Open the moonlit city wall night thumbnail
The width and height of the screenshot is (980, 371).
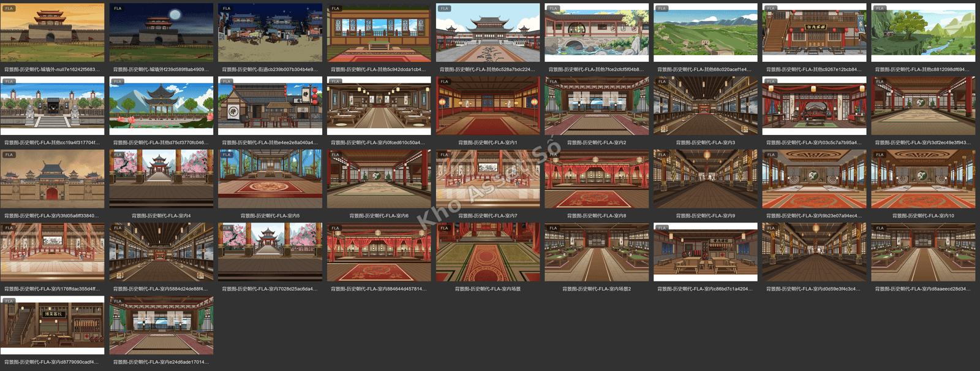161,33
